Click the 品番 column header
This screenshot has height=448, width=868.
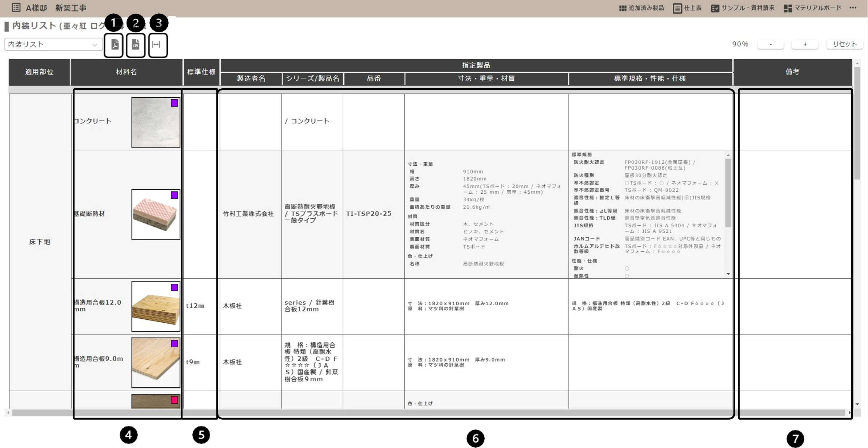click(374, 78)
